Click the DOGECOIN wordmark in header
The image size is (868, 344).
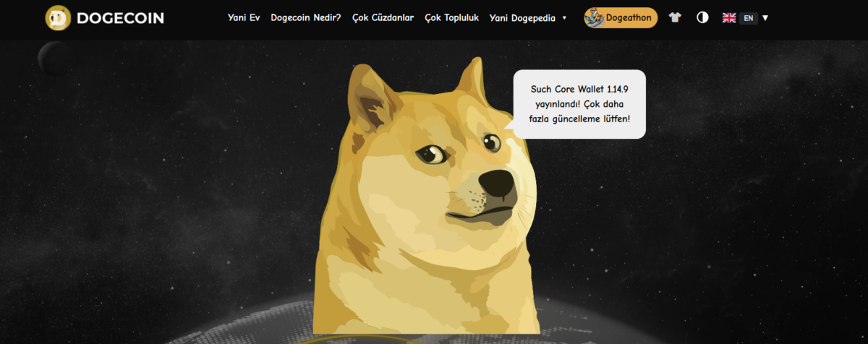(x=120, y=18)
